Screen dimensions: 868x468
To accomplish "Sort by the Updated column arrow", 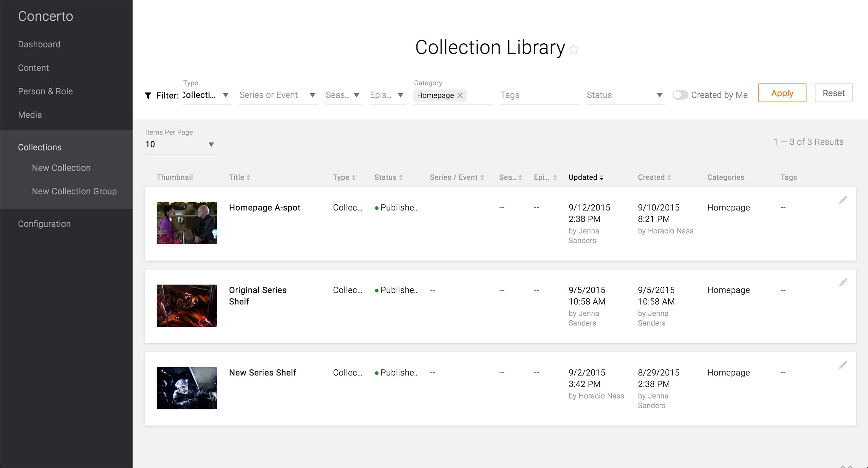I will [601, 178].
